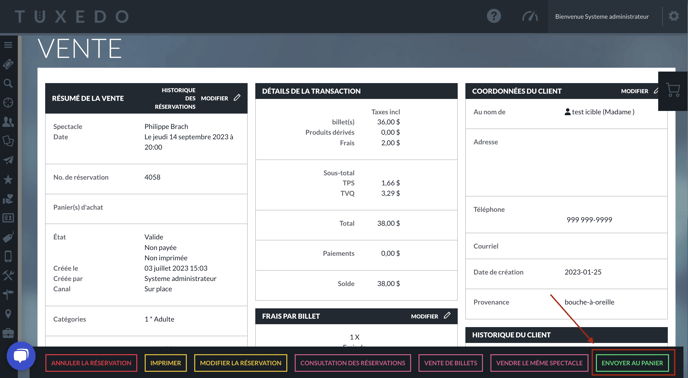Viewport: 688px width, 378px height.
Task: Click client name test icible (Madame)
Action: point(603,112)
